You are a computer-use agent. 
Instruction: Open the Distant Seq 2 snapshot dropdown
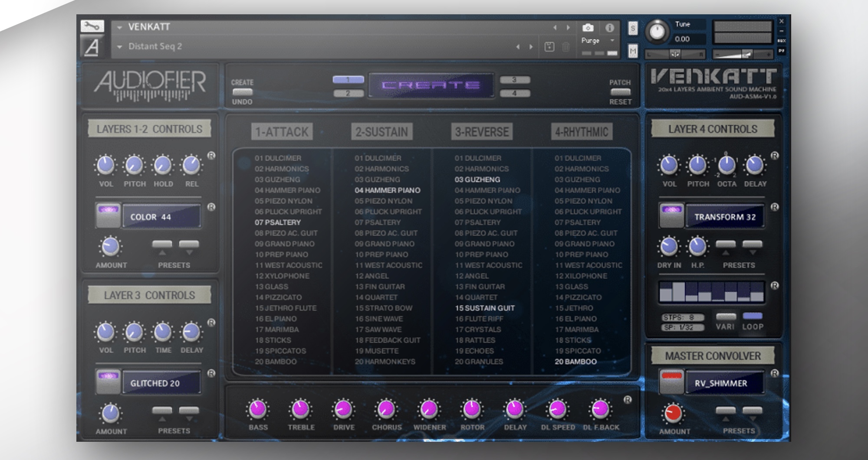pos(119,47)
